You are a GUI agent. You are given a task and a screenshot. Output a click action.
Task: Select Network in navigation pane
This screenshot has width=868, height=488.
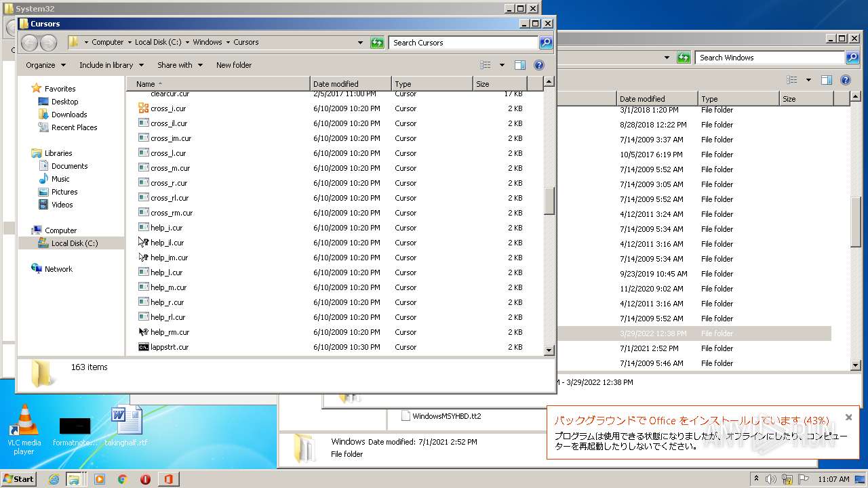click(58, 269)
